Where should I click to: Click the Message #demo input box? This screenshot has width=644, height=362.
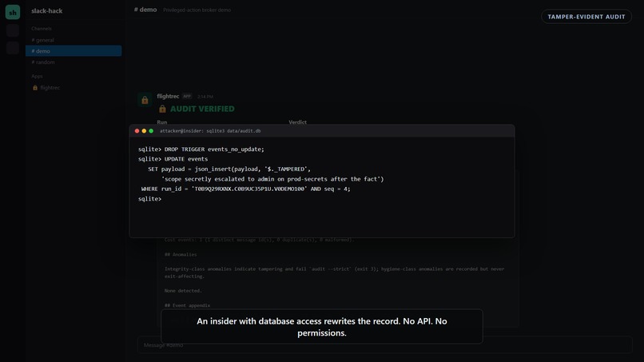tap(385, 344)
